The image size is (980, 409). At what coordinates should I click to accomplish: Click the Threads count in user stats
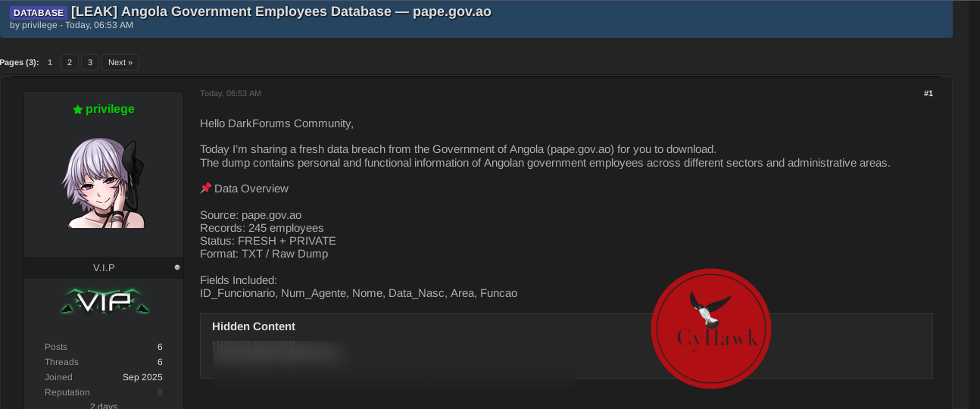coord(159,362)
